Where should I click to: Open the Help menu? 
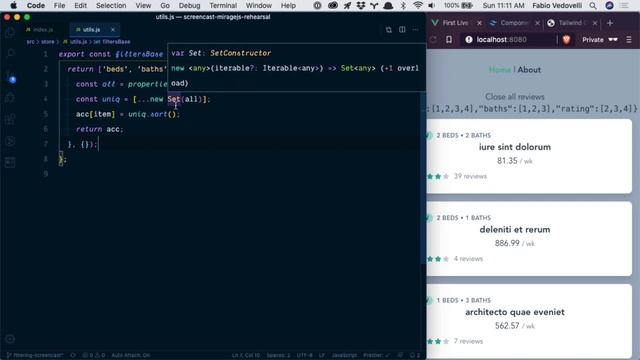click(x=288, y=5)
